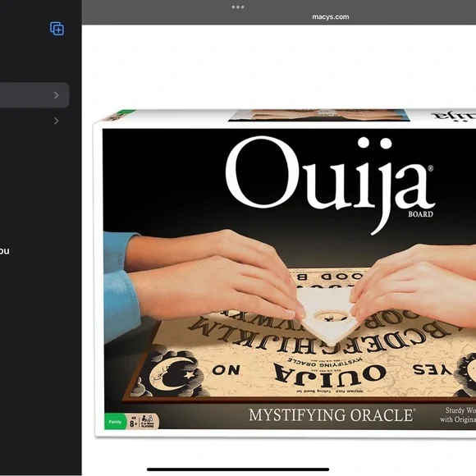Tap the Ouija board box product image

pos(285,273)
